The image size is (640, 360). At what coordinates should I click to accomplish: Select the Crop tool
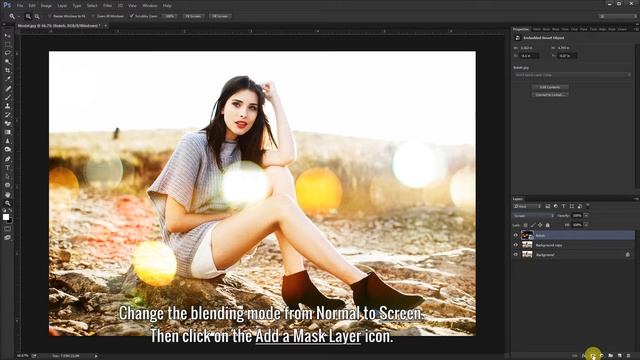point(7,71)
